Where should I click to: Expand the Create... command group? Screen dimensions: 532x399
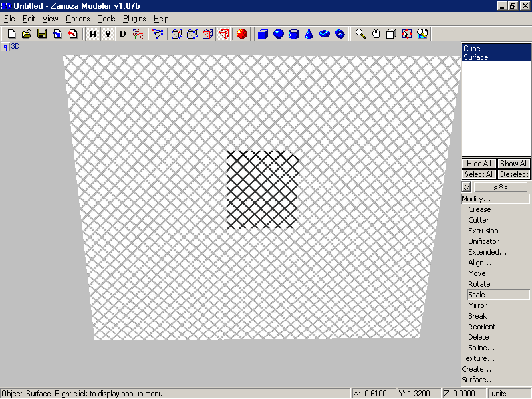477,369
